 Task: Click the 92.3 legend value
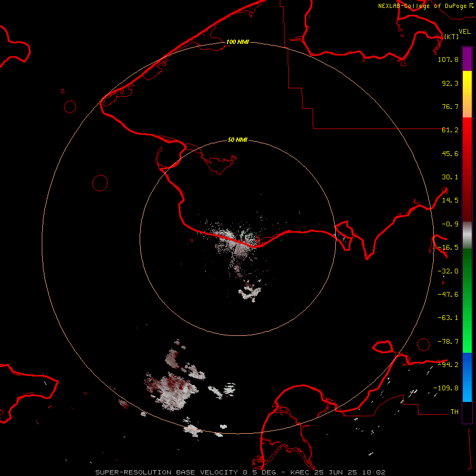pyautogui.click(x=450, y=83)
